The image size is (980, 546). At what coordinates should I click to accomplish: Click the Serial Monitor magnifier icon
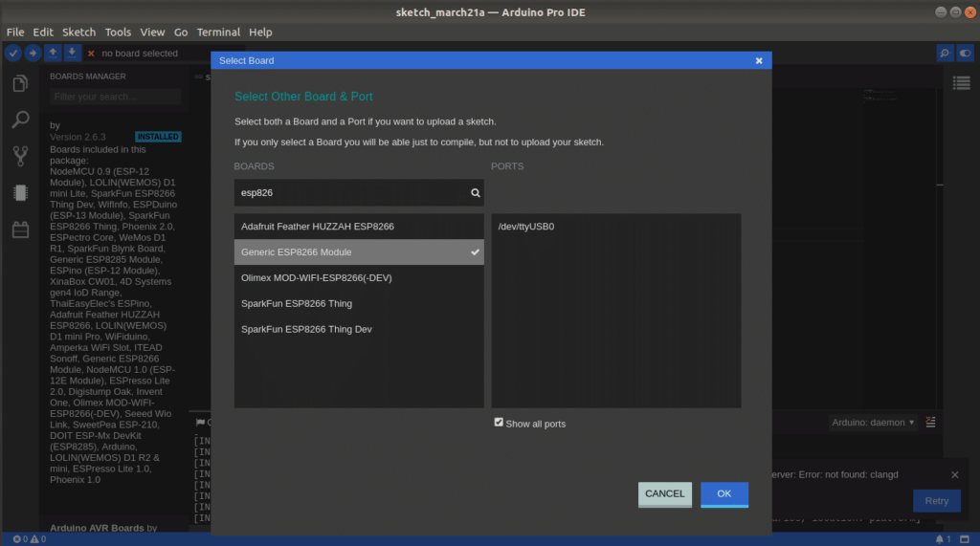pos(945,54)
